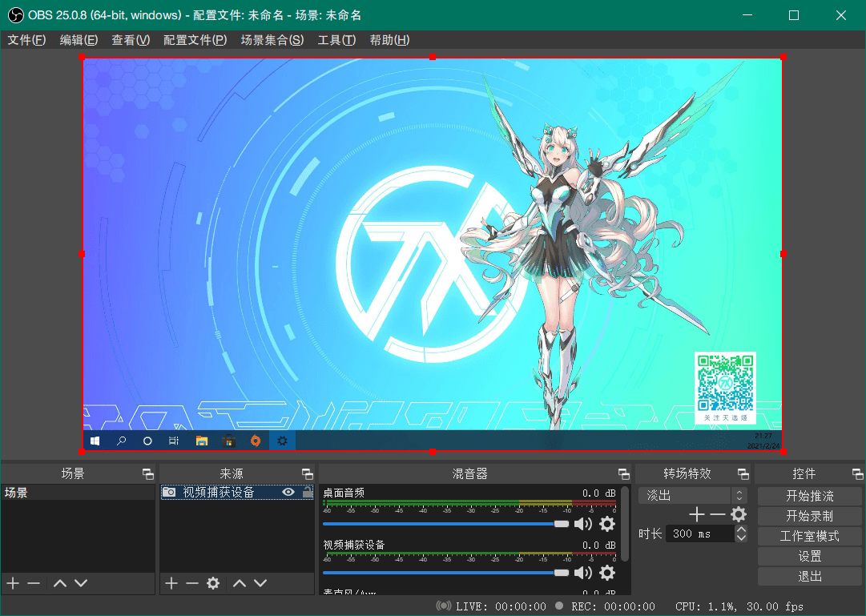Move scene up with arrow
The image size is (866, 616).
60,583
